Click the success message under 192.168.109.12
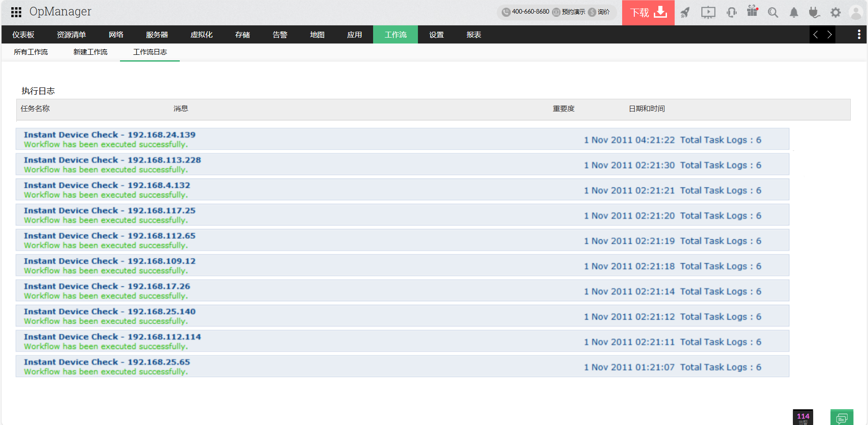Screen dimensions: 868x425 [106, 271]
